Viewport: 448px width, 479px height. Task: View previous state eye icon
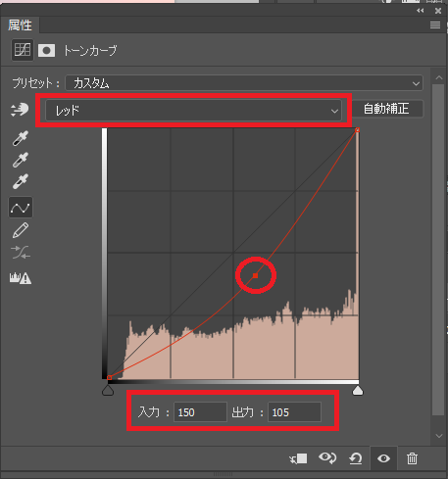(327, 458)
